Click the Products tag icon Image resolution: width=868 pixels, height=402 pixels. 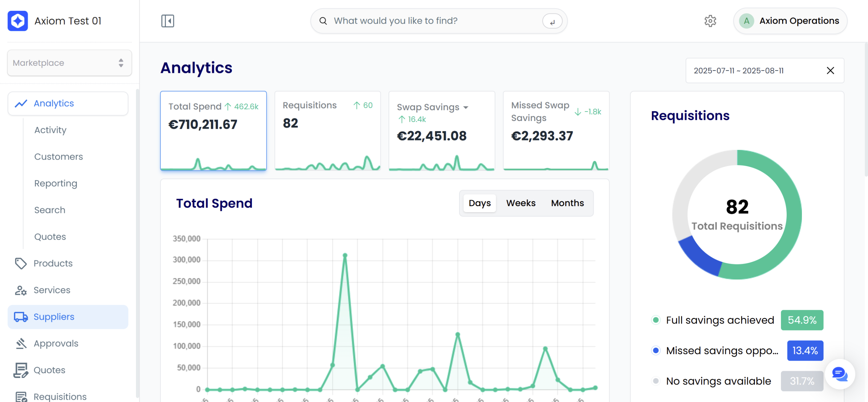(x=21, y=263)
